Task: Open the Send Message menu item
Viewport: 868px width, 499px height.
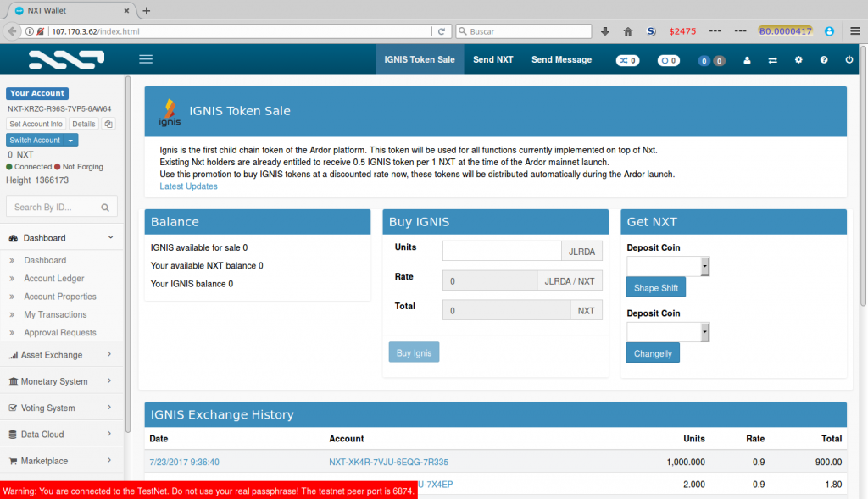Action: click(561, 60)
